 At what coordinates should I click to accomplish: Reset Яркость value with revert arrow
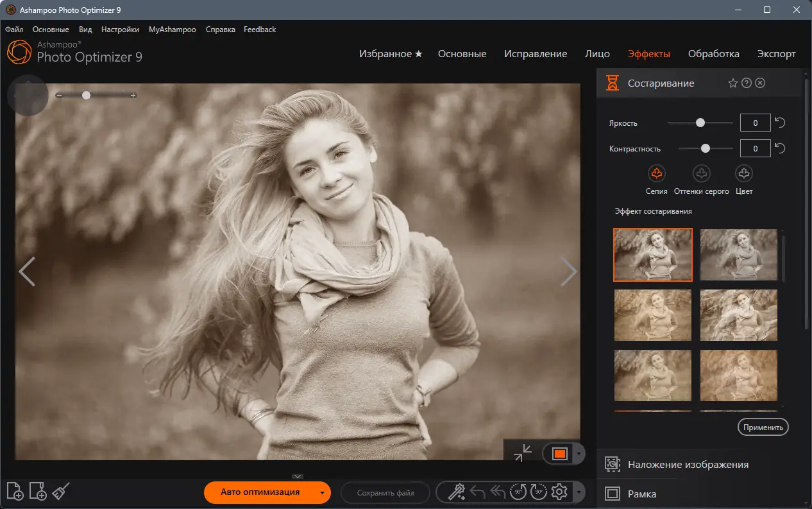click(x=781, y=123)
